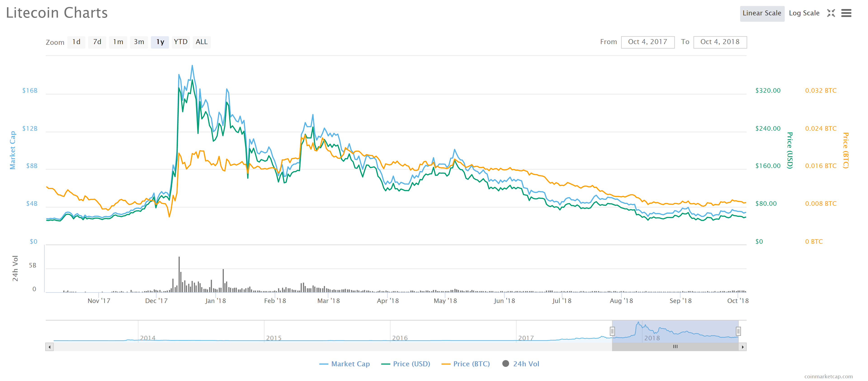Click the Litecoin Charts heading
The image size is (868, 381).
tap(57, 13)
